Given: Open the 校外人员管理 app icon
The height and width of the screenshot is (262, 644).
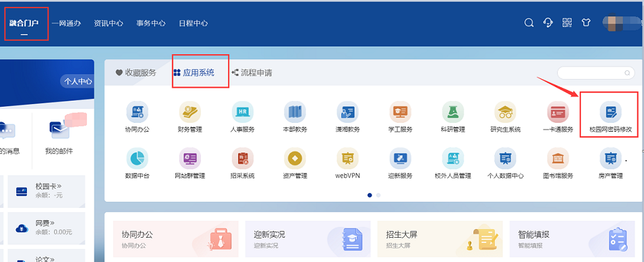Looking at the screenshot, I should coord(452,158).
